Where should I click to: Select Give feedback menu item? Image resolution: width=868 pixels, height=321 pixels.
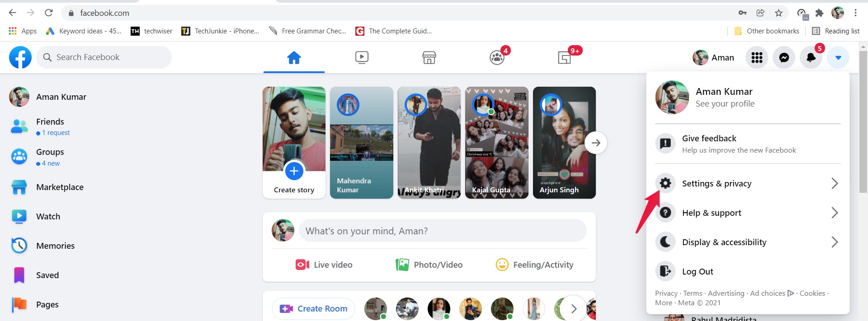coord(748,144)
